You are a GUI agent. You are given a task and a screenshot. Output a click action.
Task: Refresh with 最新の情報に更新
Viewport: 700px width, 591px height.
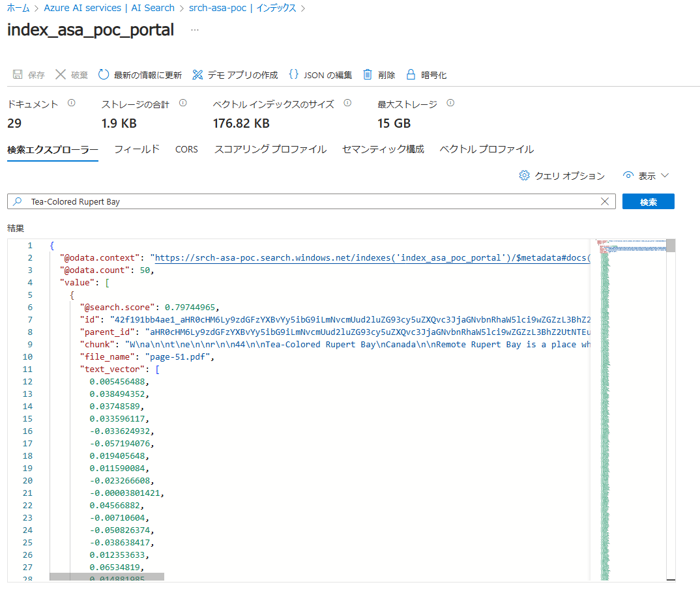pyautogui.click(x=104, y=74)
